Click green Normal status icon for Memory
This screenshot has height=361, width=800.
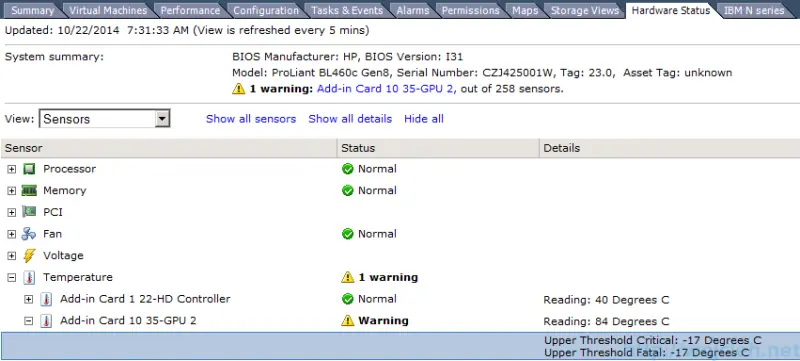(348, 191)
